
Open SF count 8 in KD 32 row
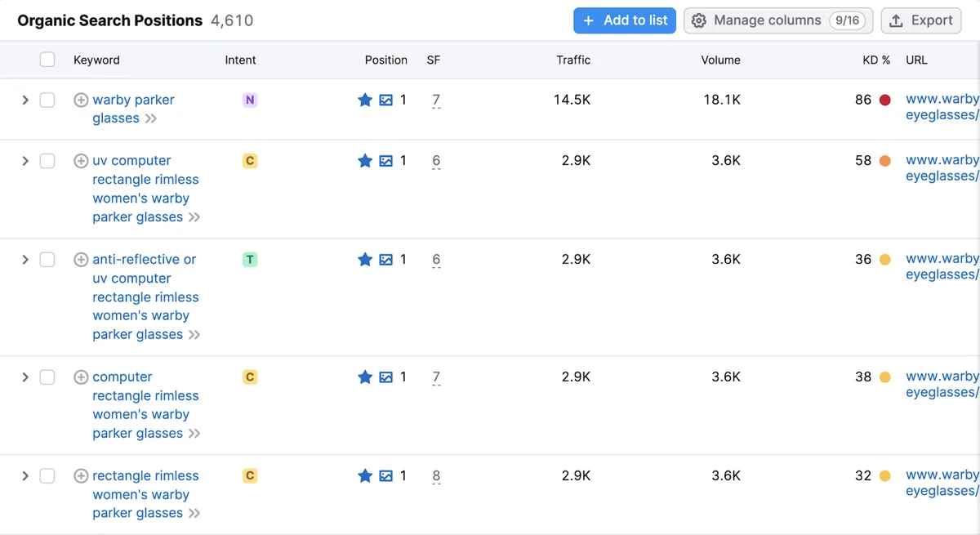[x=436, y=476]
